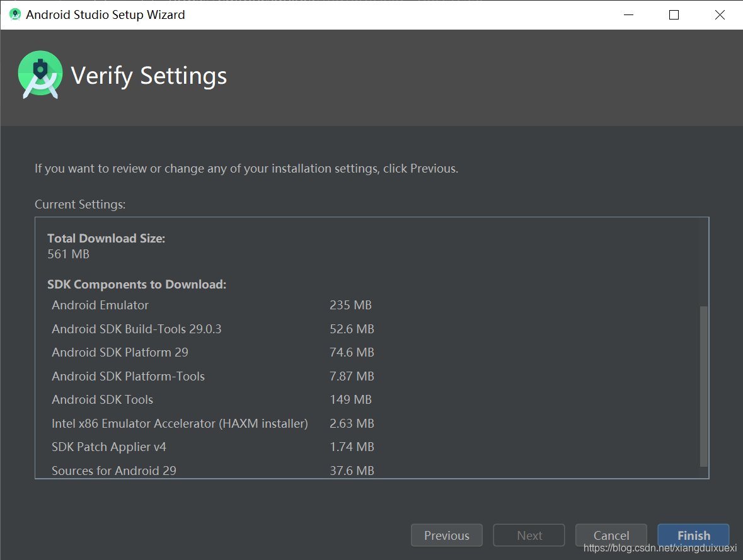Click the installation settings instruction sentence
This screenshot has width=743, height=560.
[x=246, y=169]
